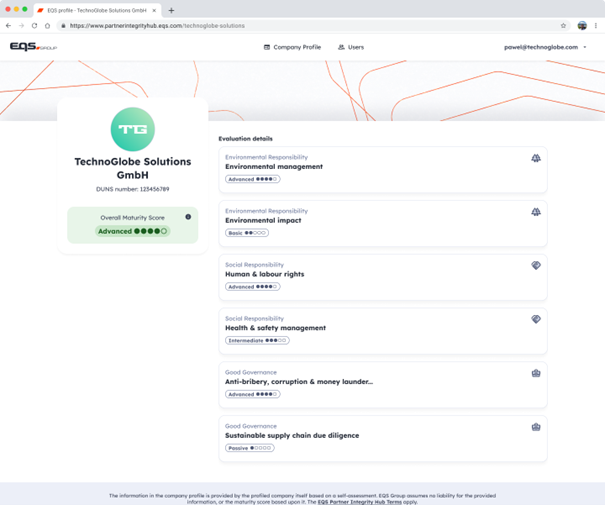The height and width of the screenshot is (505, 605).
Task: Click Intermediate badge under Health & safety
Action: click(257, 340)
